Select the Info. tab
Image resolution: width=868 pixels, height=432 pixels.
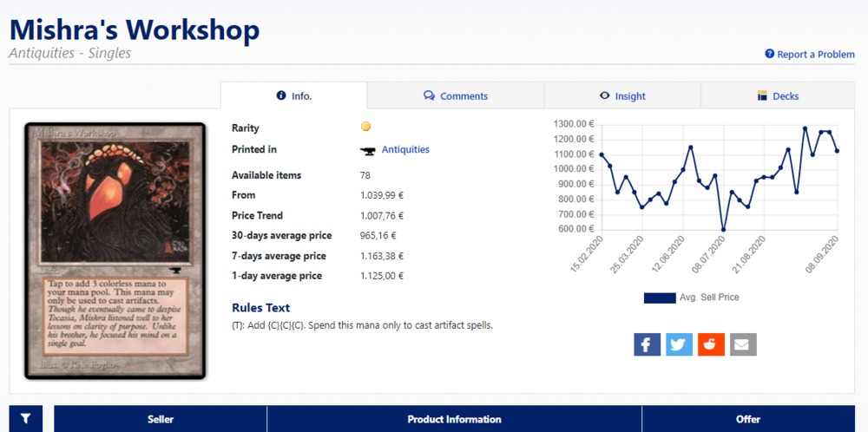coord(293,96)
